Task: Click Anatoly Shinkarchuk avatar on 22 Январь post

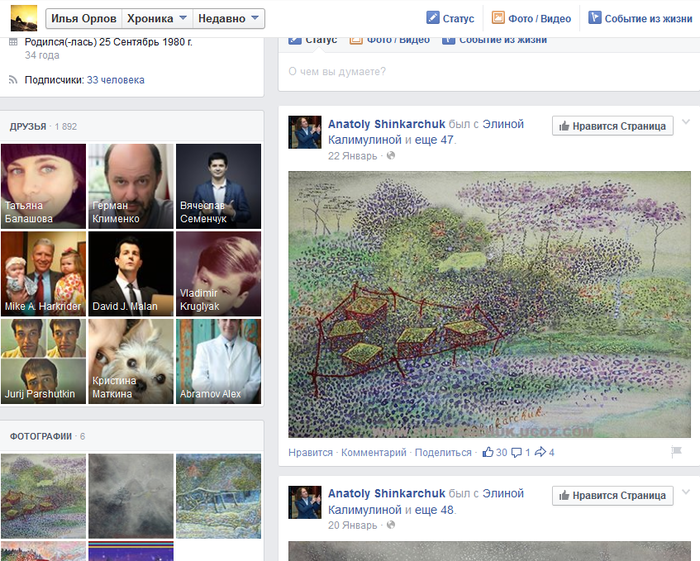Action: click(304, 132)
